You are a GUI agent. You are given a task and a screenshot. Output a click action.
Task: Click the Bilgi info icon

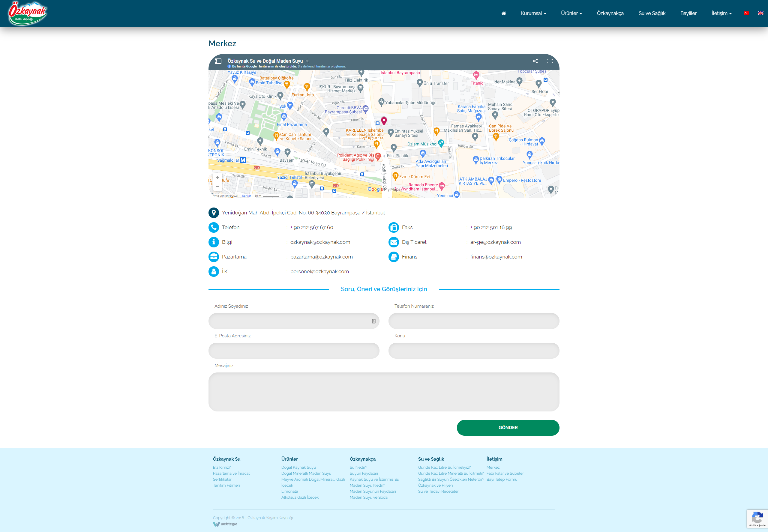(213, 242)
